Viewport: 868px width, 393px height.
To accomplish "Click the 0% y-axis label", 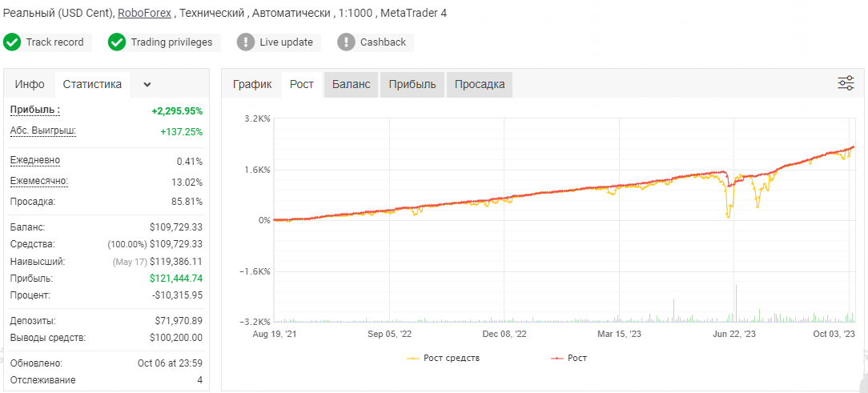I will (263, 220).
